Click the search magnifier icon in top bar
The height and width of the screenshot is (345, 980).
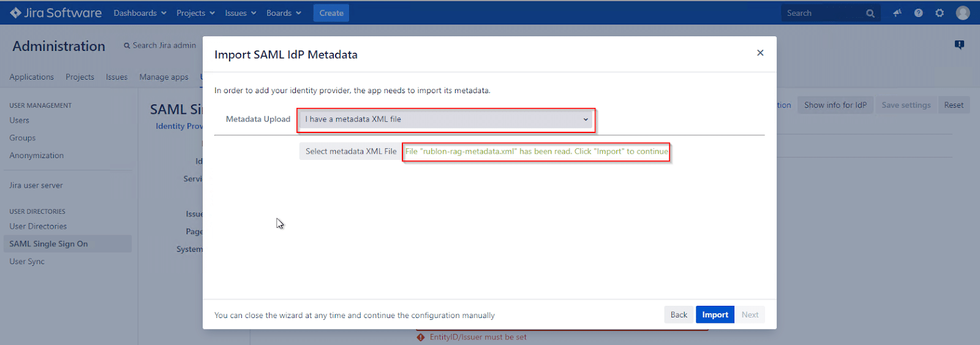pos(870,13)
